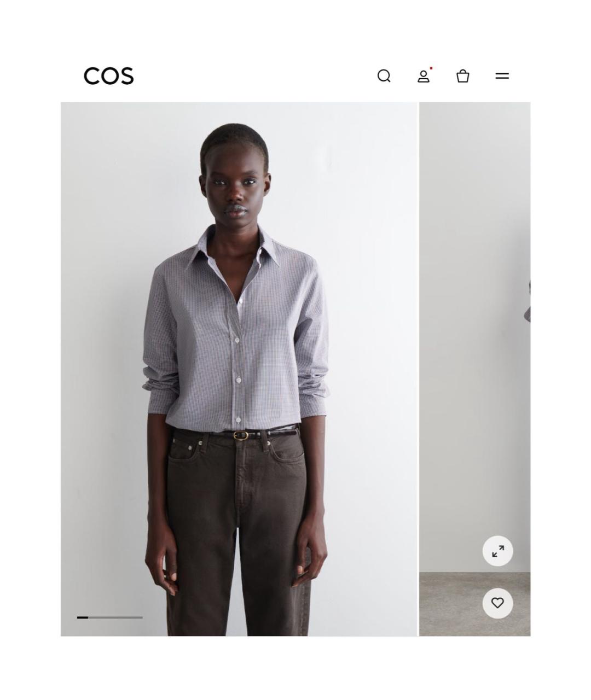Click the red notification dot on account icon

(x=431, y=68)
